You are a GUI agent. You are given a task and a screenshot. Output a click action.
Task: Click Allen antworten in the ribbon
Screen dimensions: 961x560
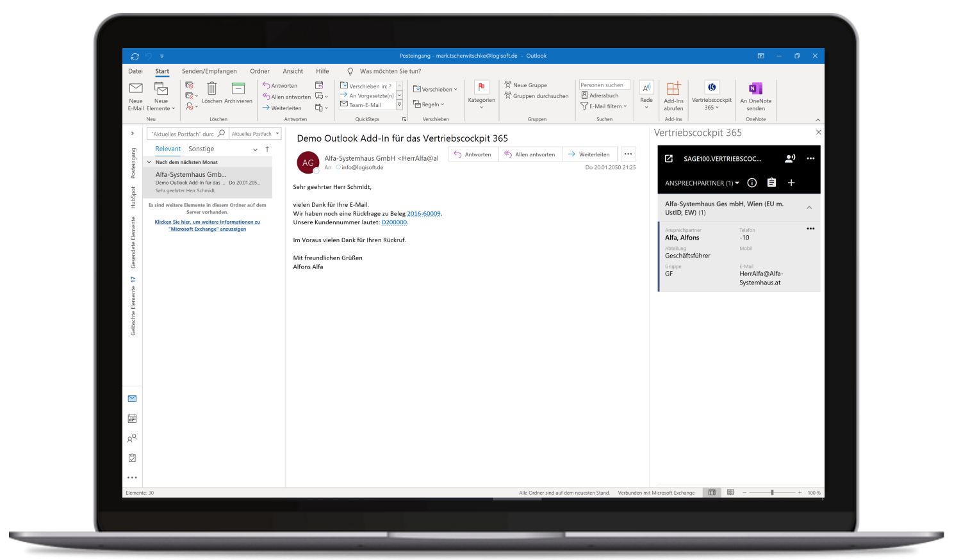click(286, 97)
